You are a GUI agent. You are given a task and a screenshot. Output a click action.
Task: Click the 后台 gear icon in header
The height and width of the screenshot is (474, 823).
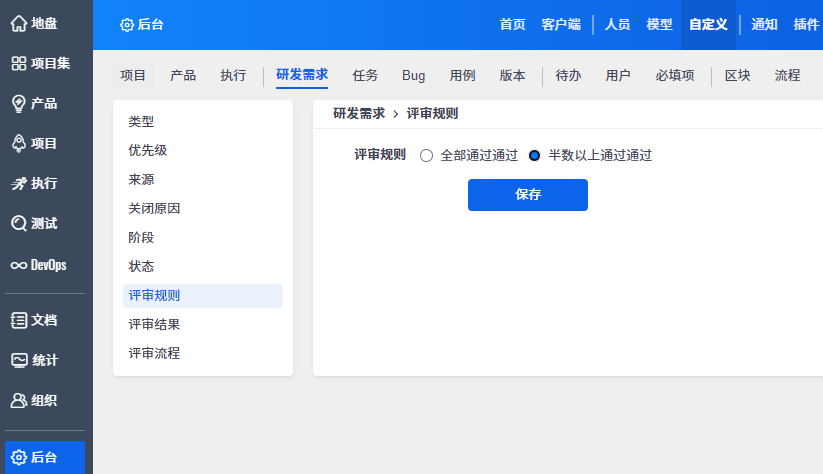(127, 25)
